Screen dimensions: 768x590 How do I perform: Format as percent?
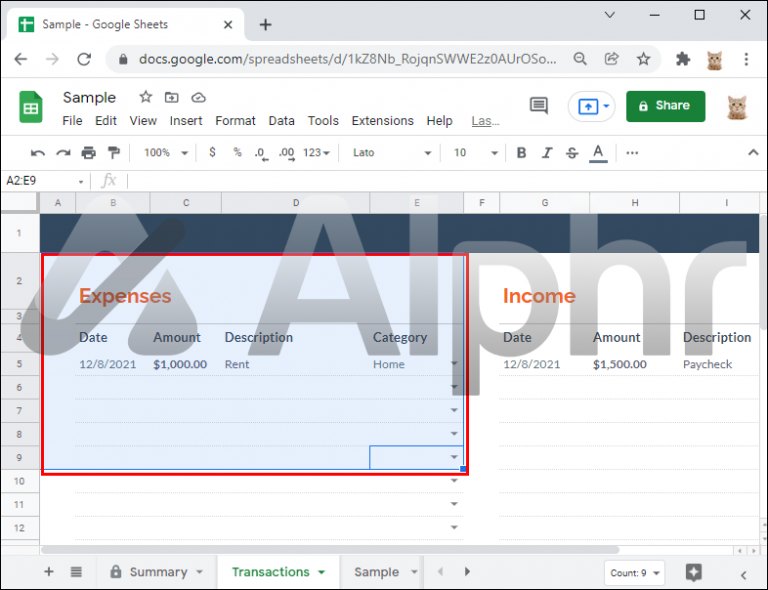tap(238, 152)
